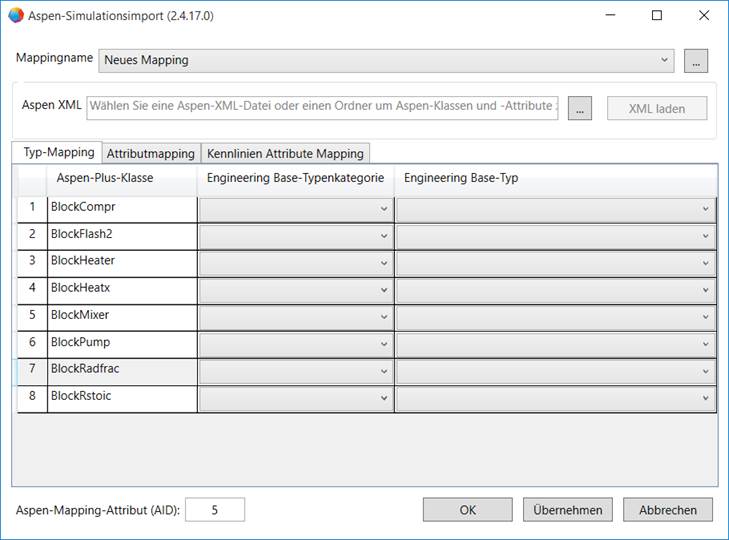Click the Aspen-Plus-Klasse column header
This screenshot has height=540, width=729.
122,179
